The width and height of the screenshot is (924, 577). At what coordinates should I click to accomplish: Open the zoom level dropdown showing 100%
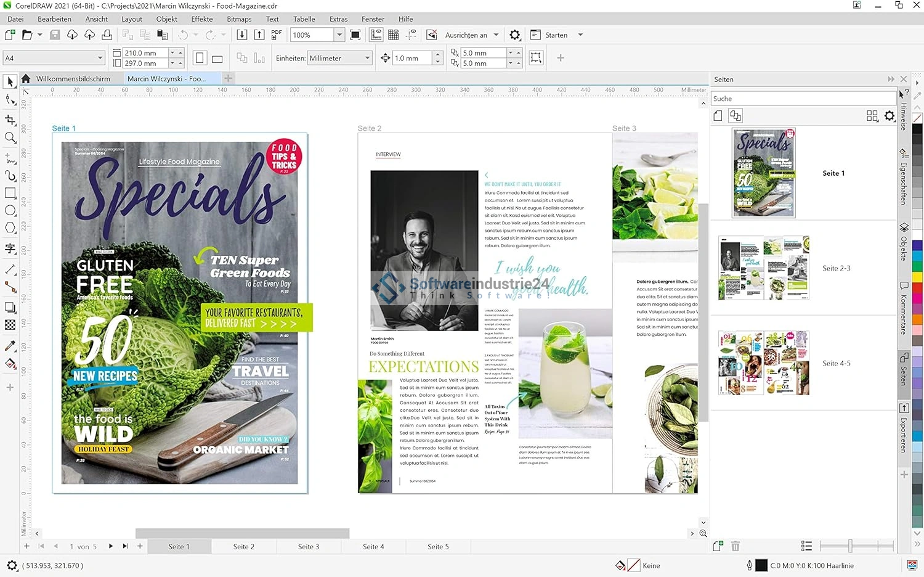point(339,35)
